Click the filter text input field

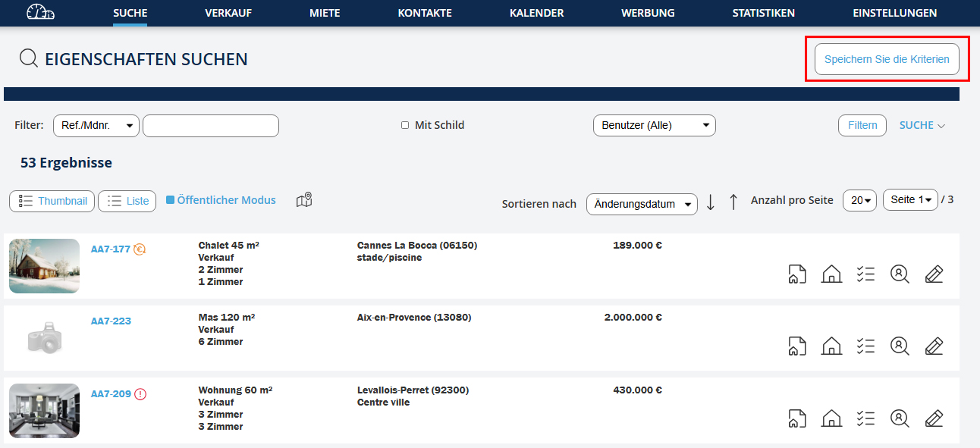coord(211,126)
